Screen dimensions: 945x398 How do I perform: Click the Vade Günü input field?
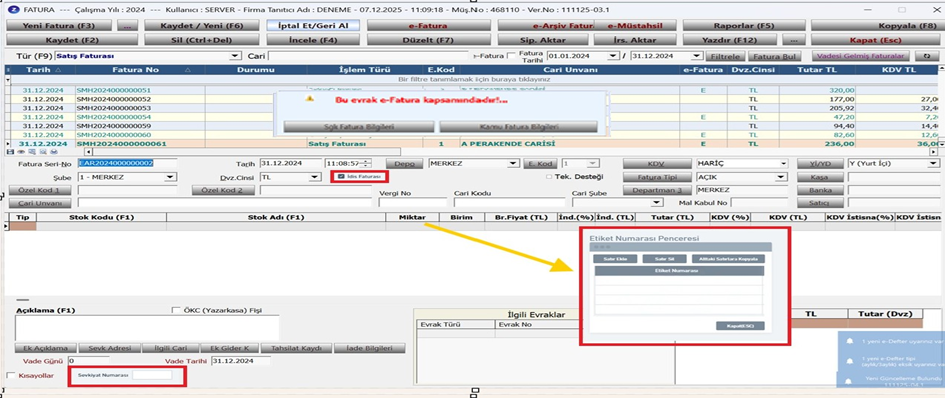click(x=89, y=361)
